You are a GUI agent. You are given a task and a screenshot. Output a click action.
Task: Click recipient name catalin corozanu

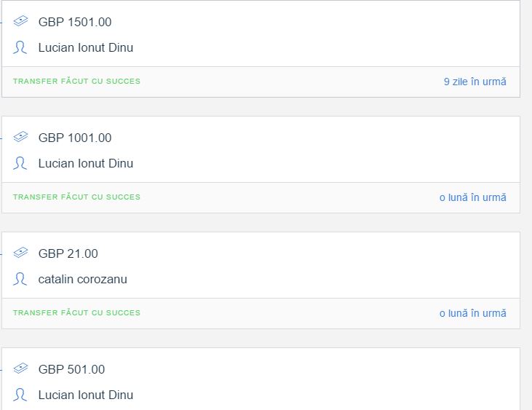coord(82,280)
